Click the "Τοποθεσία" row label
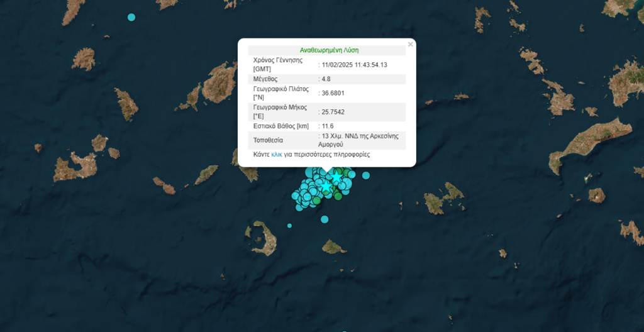Screen dimensions: 644x332 click(x=268, y=140)
